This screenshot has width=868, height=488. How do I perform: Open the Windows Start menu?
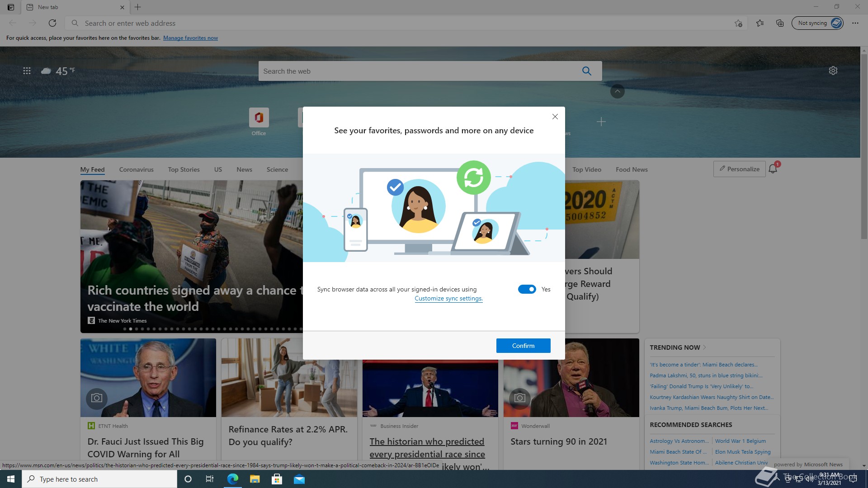pos(11,479)
